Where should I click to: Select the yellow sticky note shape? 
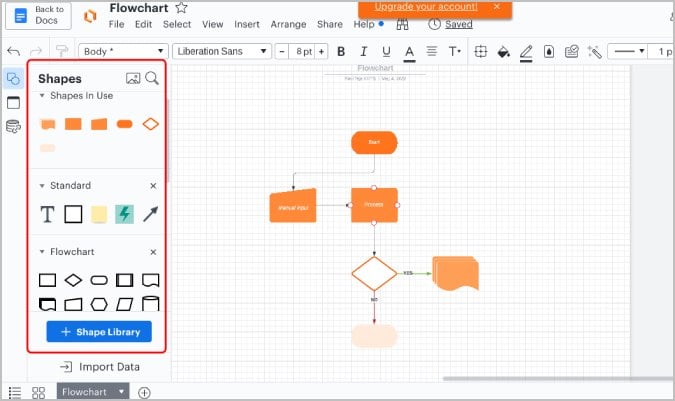pos(99,214)
